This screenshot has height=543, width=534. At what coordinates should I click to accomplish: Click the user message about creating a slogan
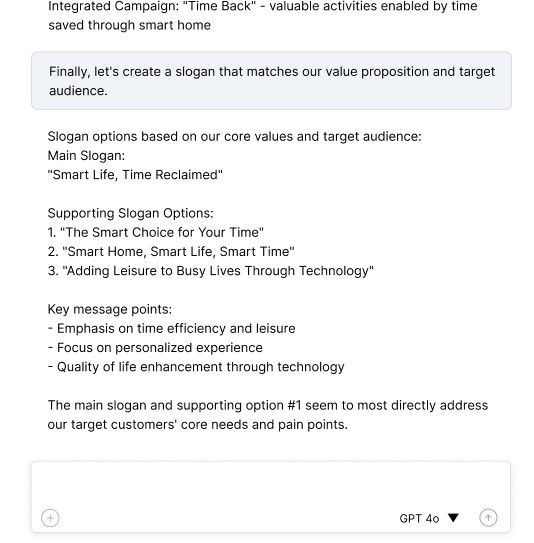click(x=271, y=81)
